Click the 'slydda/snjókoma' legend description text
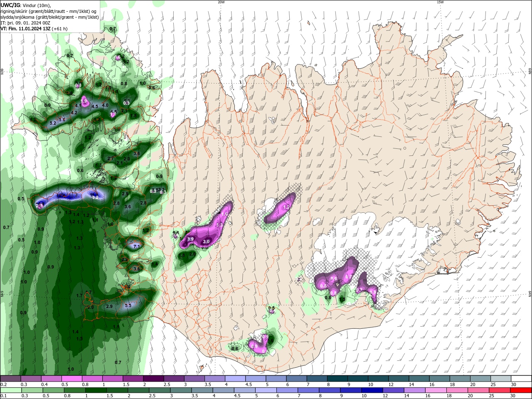532x399 pixels. (18, 17)
